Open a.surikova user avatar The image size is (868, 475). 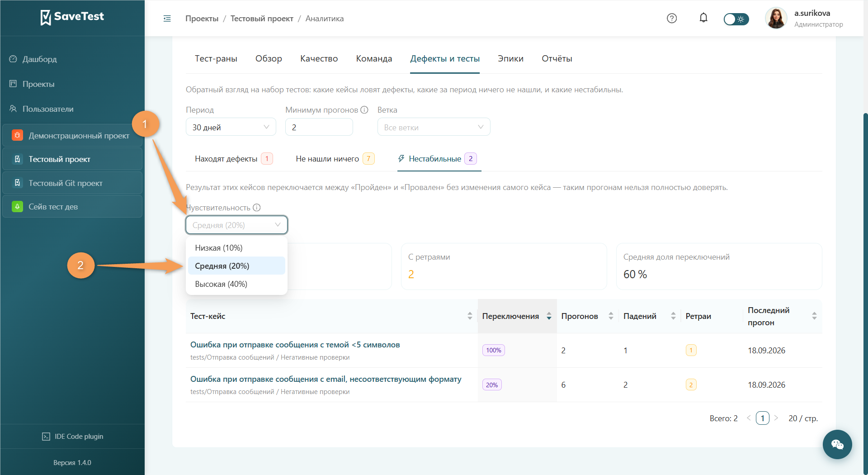776,19
